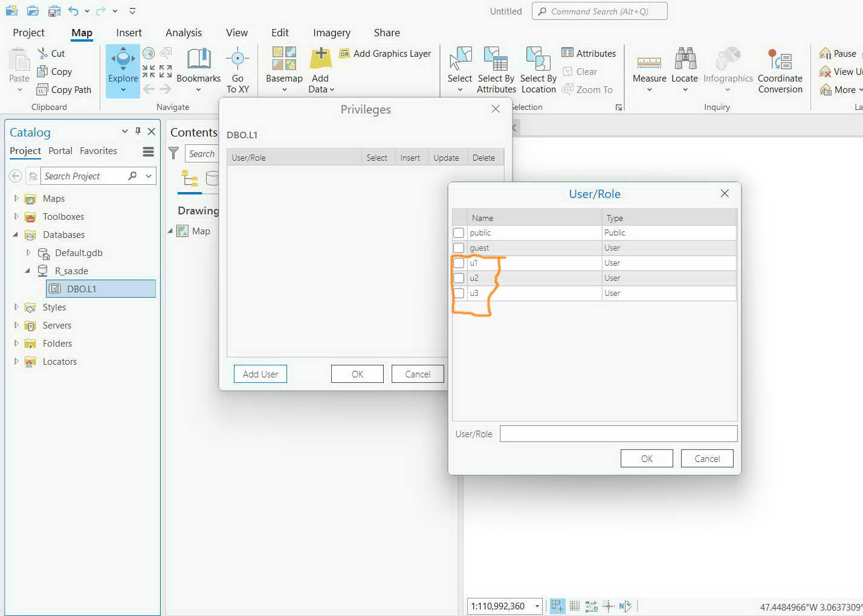The width and height of the screenshot is (863, 616).
Task: Expand the Toolboxes catalog node
Action: pos(16,216)
